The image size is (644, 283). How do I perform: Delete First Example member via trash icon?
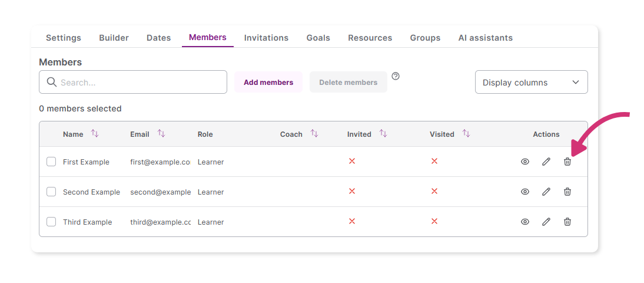click(567, 162)
